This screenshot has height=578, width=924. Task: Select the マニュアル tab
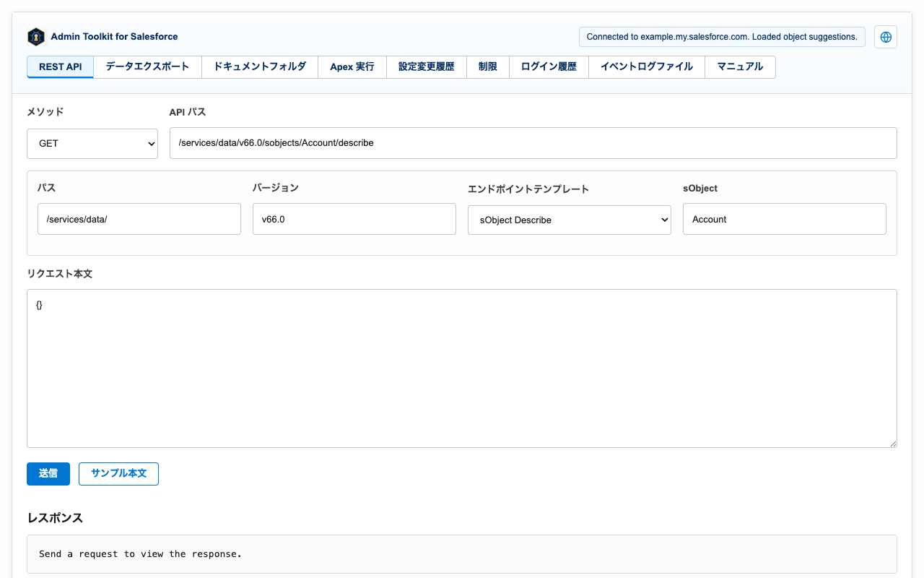coord(740,66)
